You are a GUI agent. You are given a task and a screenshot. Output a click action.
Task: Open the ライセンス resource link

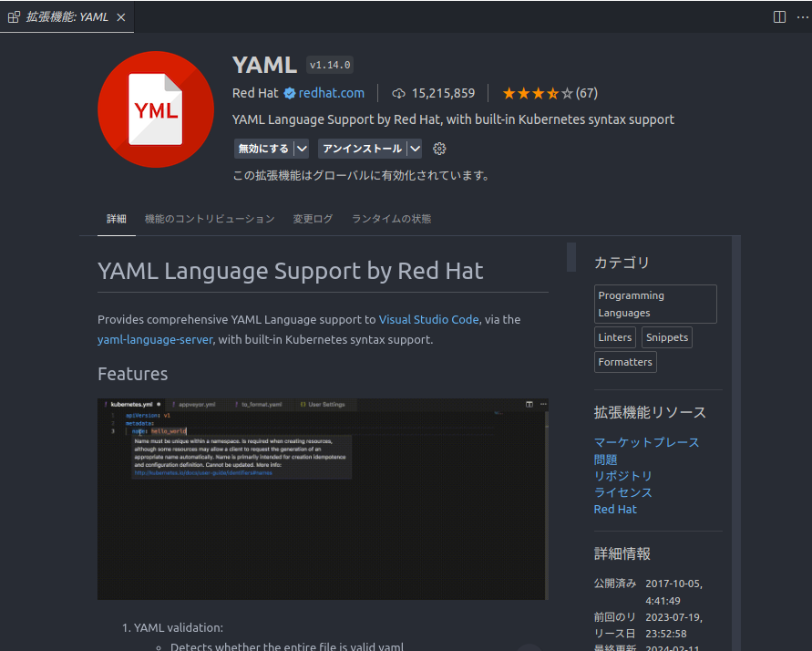623,492
